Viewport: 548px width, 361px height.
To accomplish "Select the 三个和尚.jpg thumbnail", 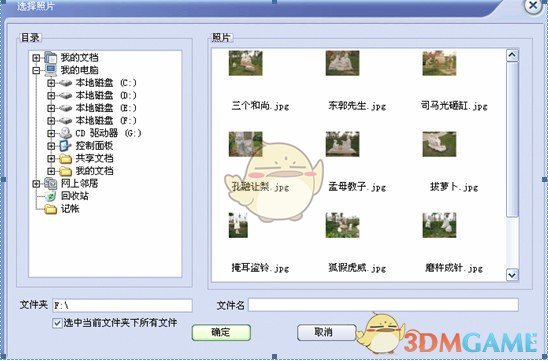I will [246, 63].
